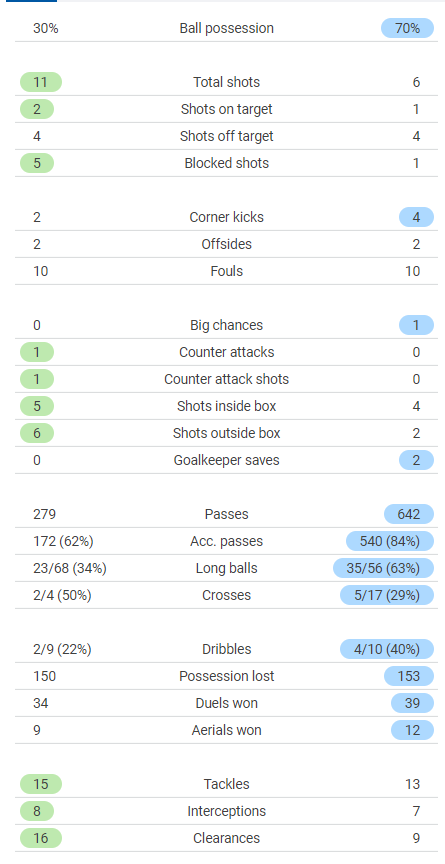
Task: Select the 5/17 (29%) crosses badge
Action: 387,595
